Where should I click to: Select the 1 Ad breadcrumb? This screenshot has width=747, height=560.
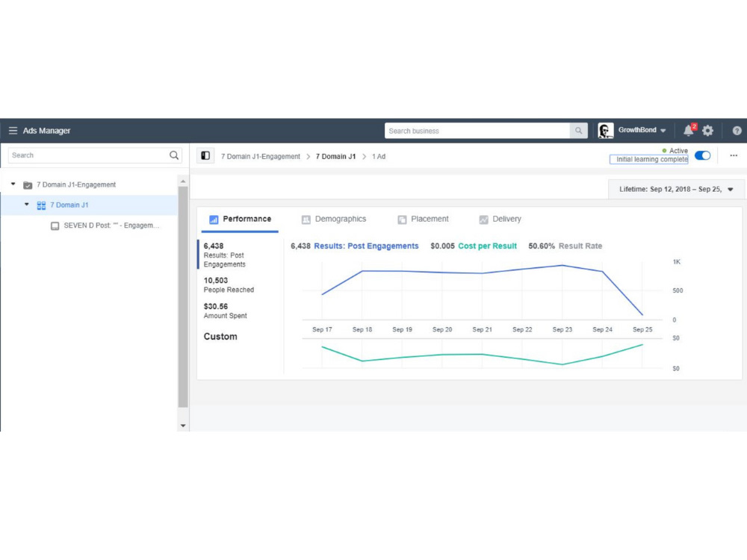coord(379,156)
